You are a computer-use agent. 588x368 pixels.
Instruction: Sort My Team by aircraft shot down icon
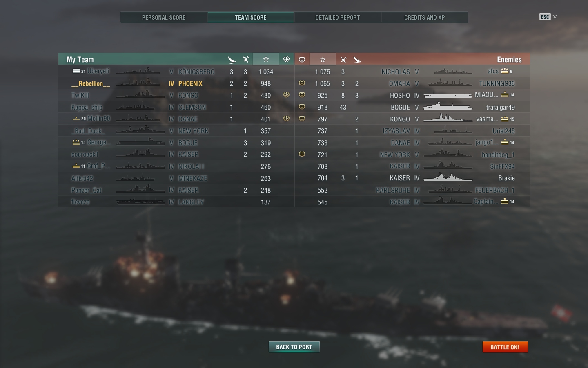pyautogui.click(x=232, y=60)
